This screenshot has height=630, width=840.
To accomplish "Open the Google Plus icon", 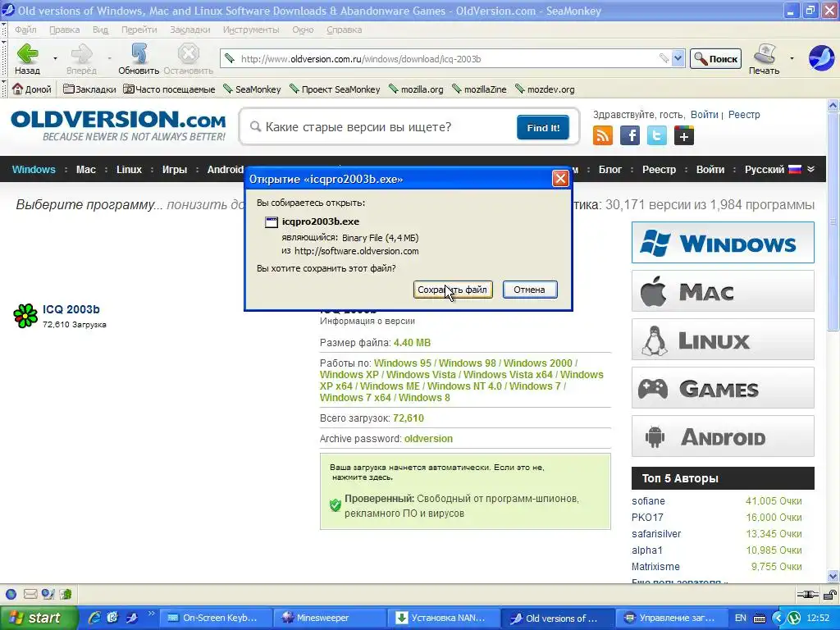I will (684, 135).
